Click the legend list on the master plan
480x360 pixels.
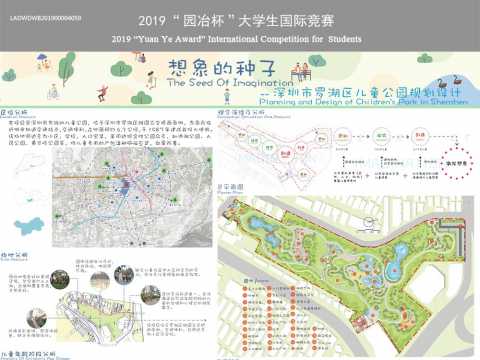(287, 316)
